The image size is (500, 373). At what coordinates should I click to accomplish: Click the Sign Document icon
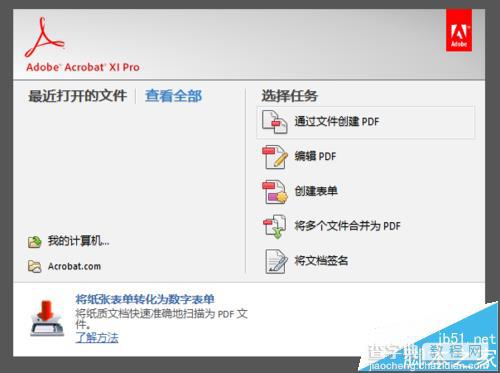[276, 261]
